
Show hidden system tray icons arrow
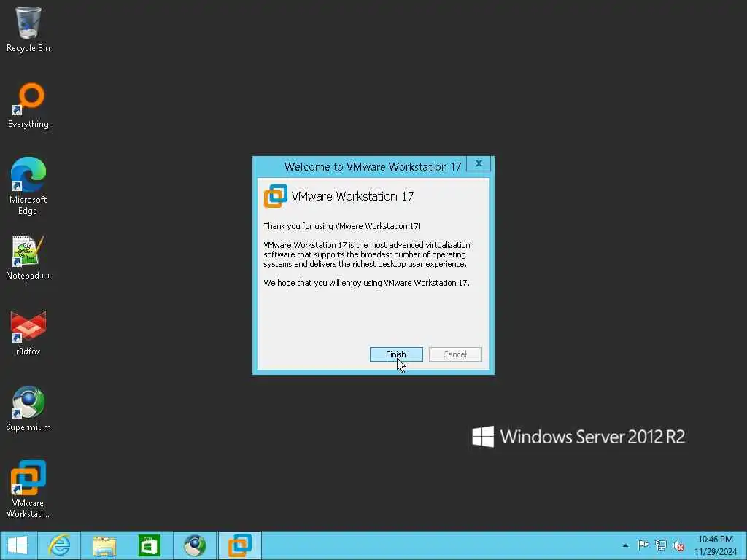click(625, 545)
